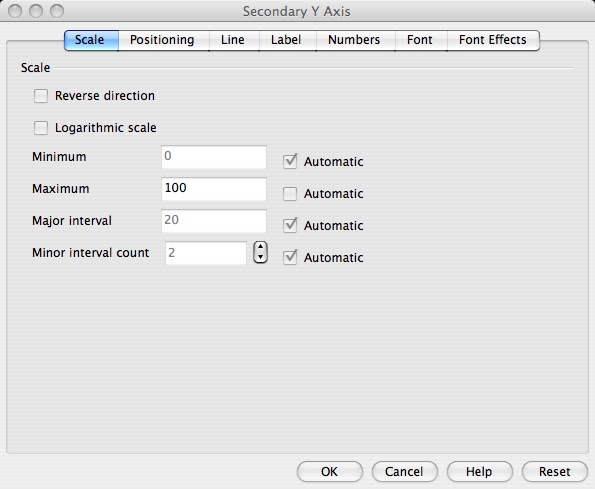
Task: Decrease Minor interval count with down arrow
Action: coord(260,257)
